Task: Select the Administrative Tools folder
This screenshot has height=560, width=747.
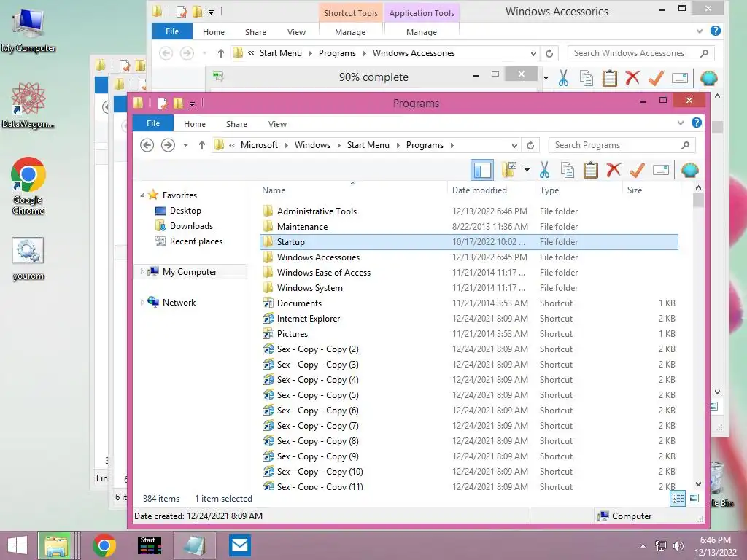Action: [x=469, y=211]
